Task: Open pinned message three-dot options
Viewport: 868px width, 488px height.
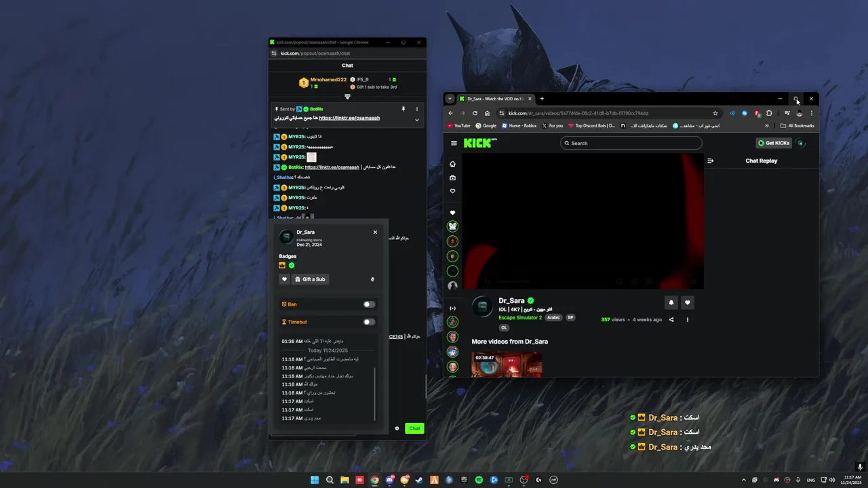Action: pos(417,109)
